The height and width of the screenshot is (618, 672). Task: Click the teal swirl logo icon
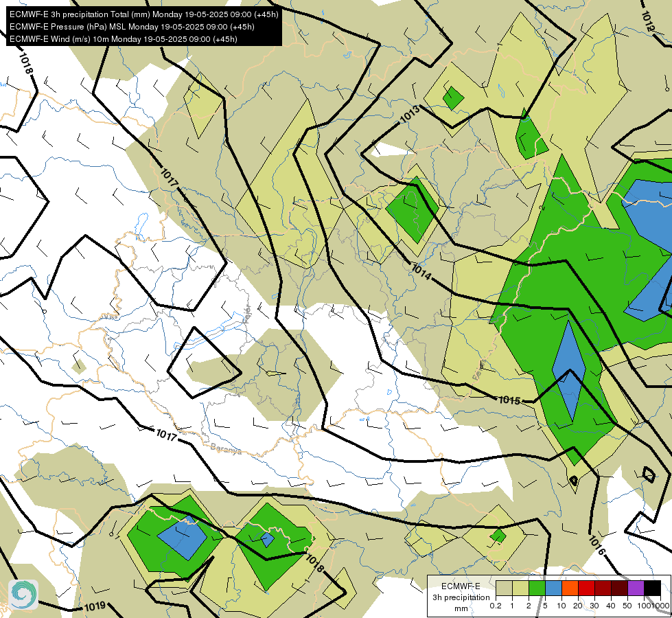pos(23,595)
